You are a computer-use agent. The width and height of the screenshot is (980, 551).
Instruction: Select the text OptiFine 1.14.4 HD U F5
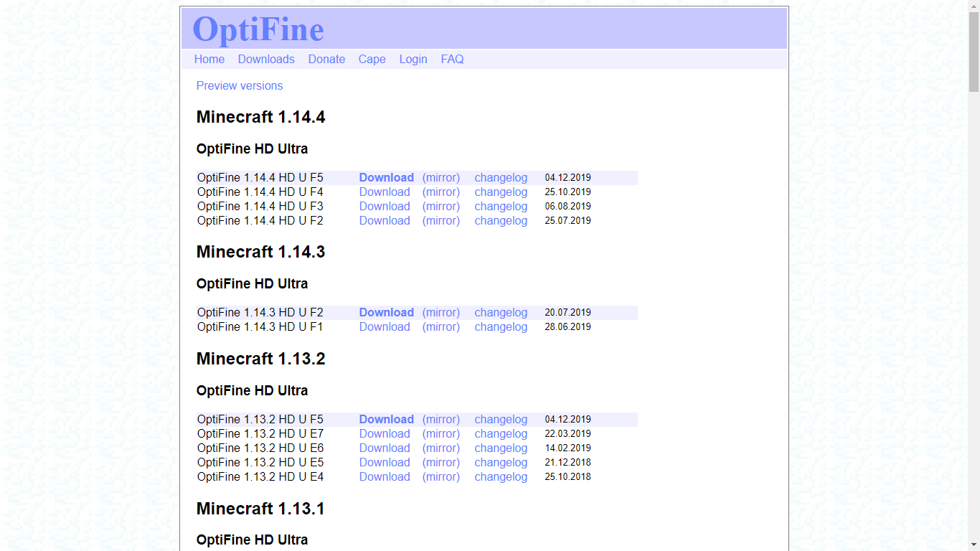click(x=260, y=178)
